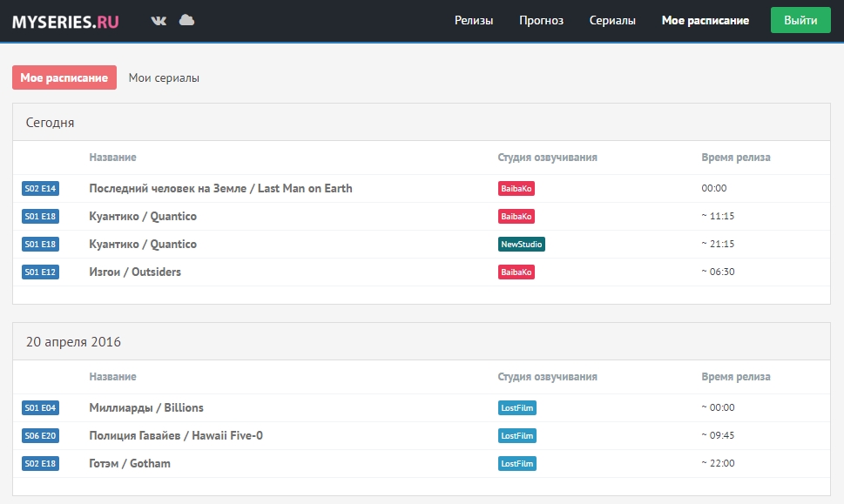Screen dimensions: 844x504
Task: Open Hawaii Five-0 series link
Action: [x=175, y=435]
